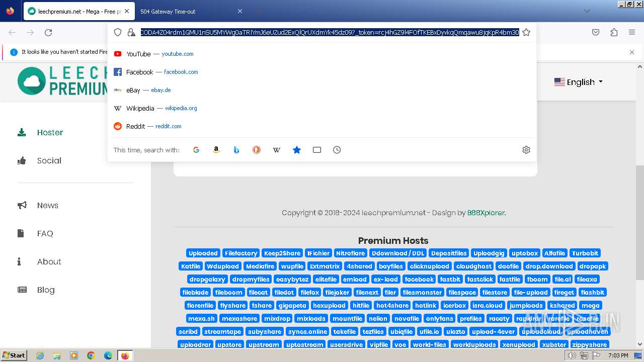
Task: Click the Turbobit host badge
Action: [585, 253]
